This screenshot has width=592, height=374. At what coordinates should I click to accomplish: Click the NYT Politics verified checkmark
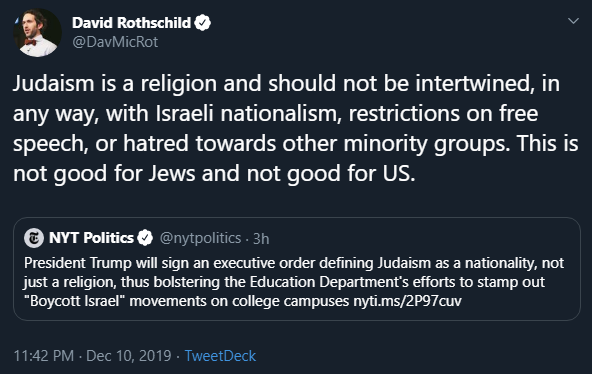(x=145, y=238)
